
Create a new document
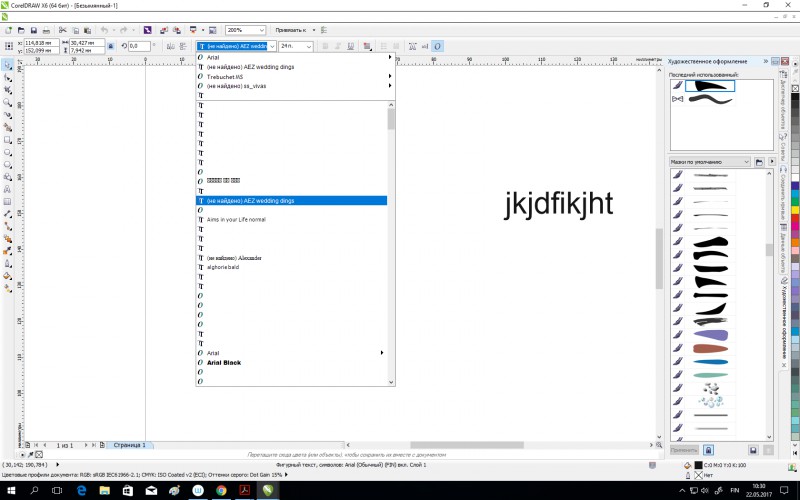coord(9,30)
